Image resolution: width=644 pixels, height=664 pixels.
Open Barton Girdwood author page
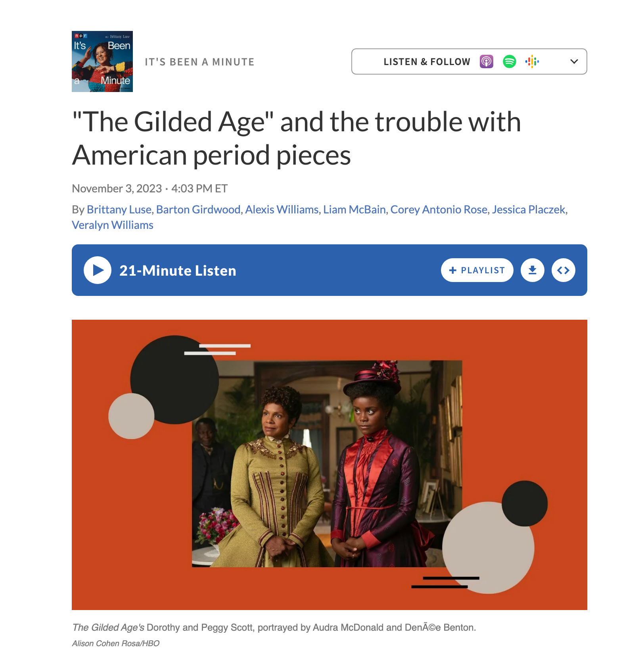tap(198, 209)
